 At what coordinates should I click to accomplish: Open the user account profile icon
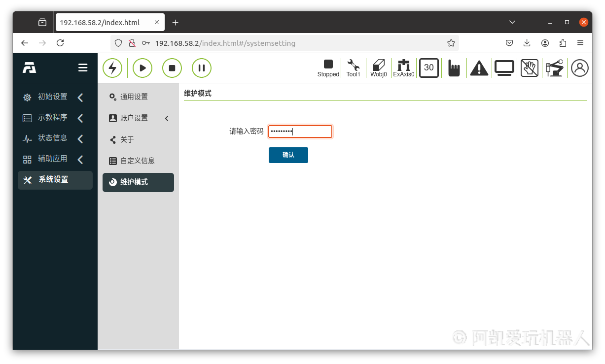point(580,68)
